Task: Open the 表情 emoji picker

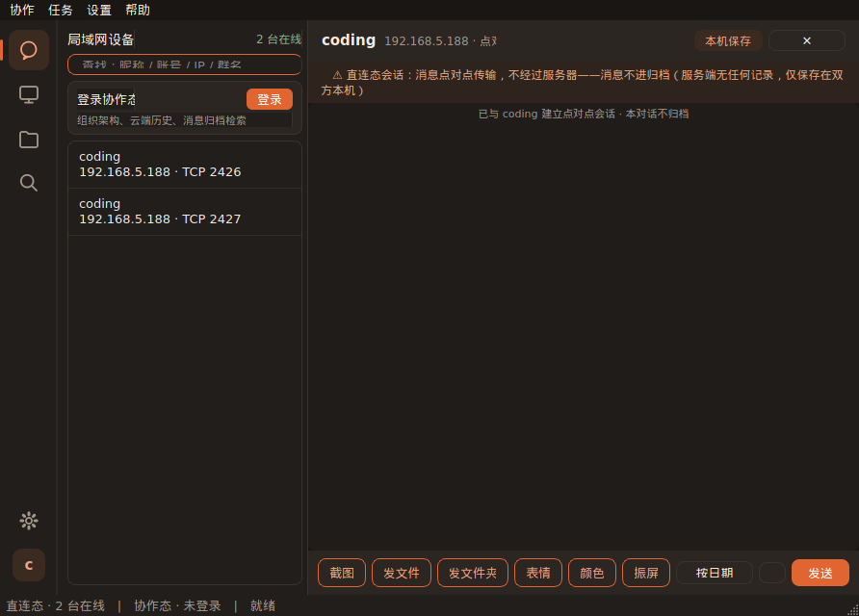Action: tap(538, 573)
